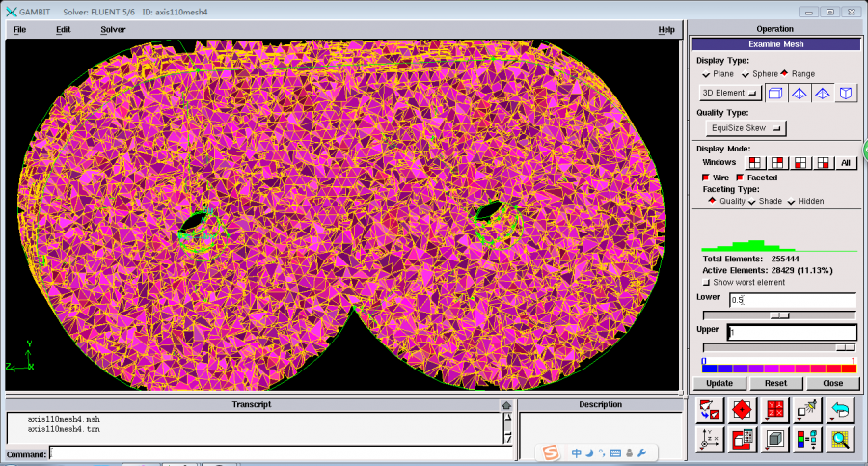This screenshot has height=466, width=868.
Task: Click the Command input field
Action: 282,453
